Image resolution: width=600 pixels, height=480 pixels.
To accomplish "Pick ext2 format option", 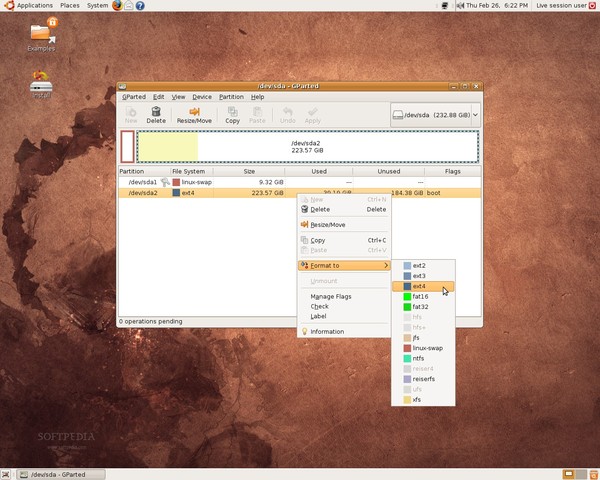I will (x=423, y=265).
